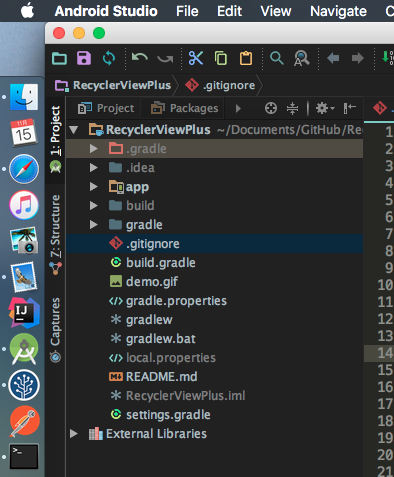Open the project panel gear settings
Screen dimensions: 394x477
(x=325, y=108)
